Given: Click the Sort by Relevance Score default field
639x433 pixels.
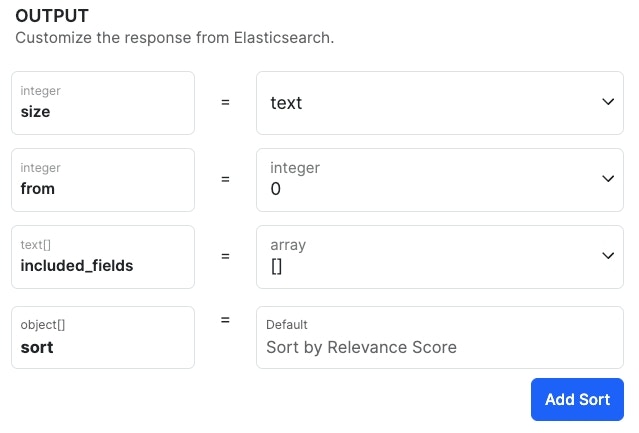Looking at the screenshot, I should [361, 348].
